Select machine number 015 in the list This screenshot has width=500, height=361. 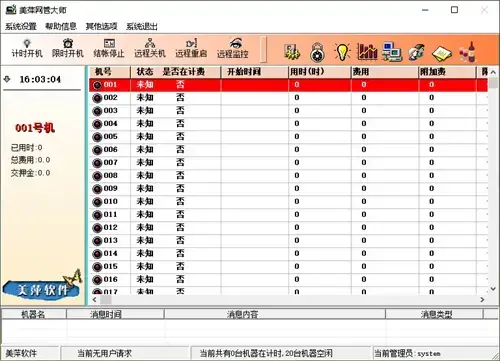click(x=111, y=266)
